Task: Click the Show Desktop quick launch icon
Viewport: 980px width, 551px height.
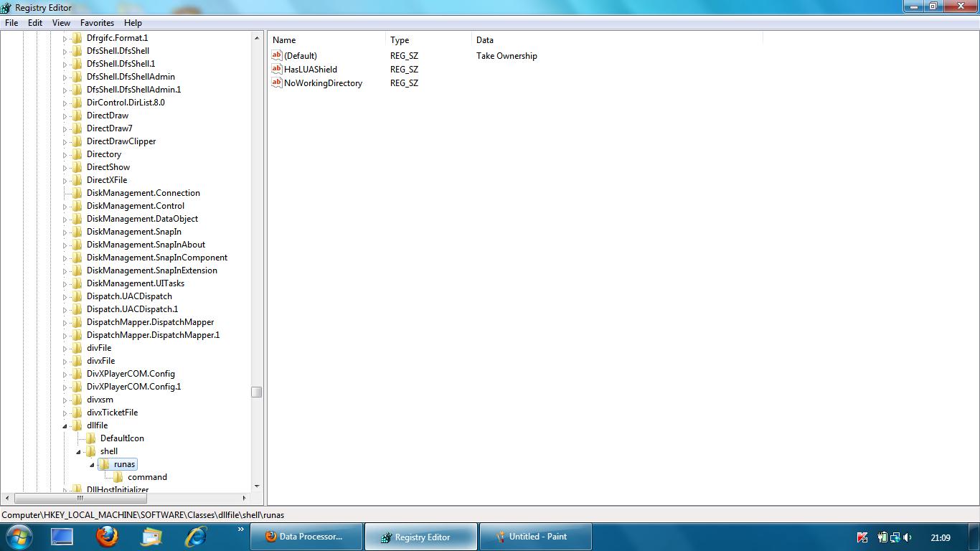Action: click(62, 536)
